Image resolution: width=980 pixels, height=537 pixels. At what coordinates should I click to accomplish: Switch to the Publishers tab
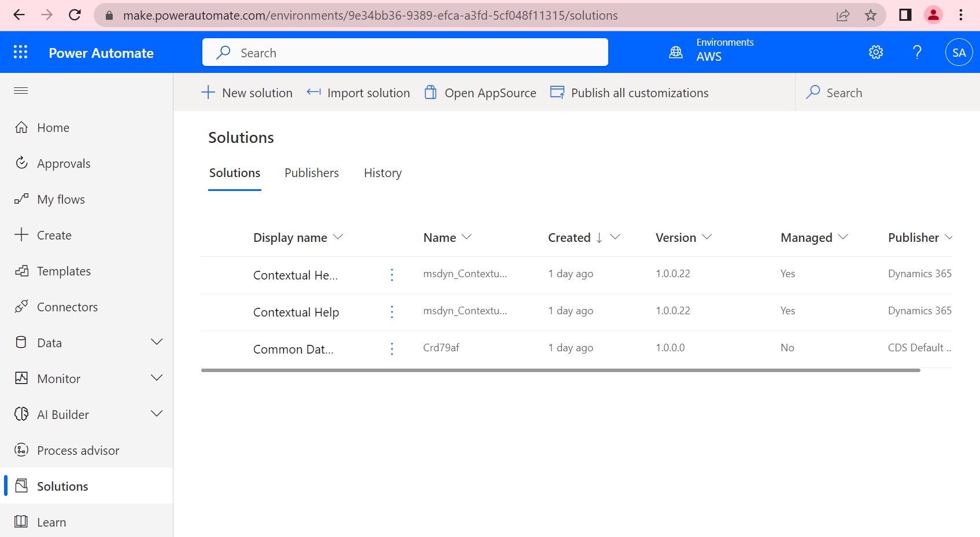tap(311, 172)
